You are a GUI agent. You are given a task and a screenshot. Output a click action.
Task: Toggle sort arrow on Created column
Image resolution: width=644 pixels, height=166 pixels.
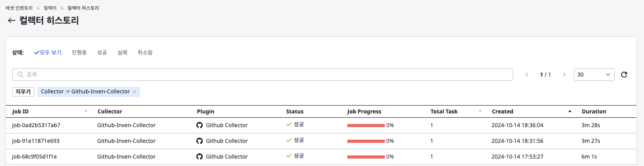coord(570,111)
